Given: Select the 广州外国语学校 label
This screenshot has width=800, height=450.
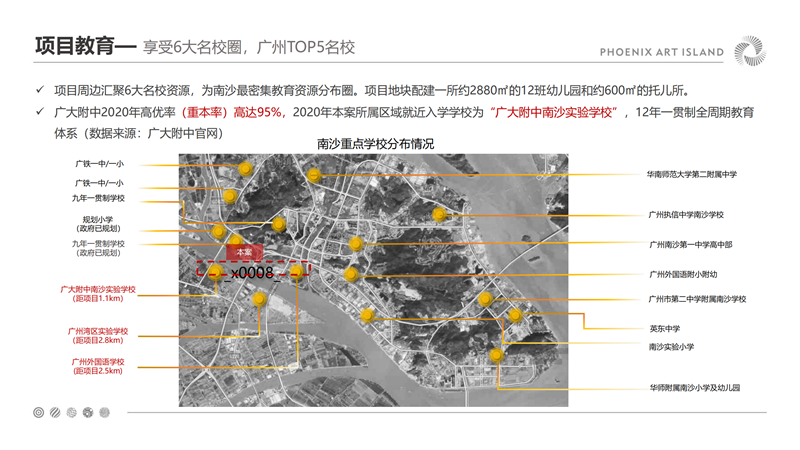Looking at the screenshot, I should pos(97,366).
